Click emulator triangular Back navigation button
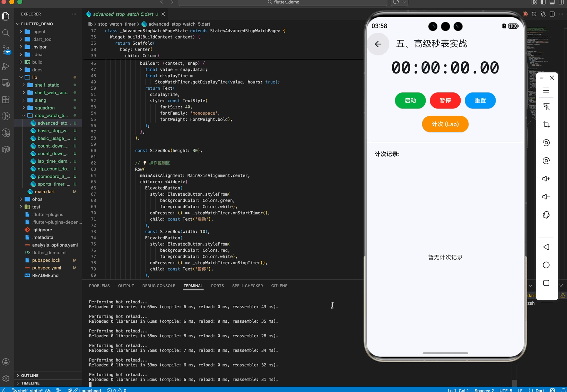 (546, 247)
